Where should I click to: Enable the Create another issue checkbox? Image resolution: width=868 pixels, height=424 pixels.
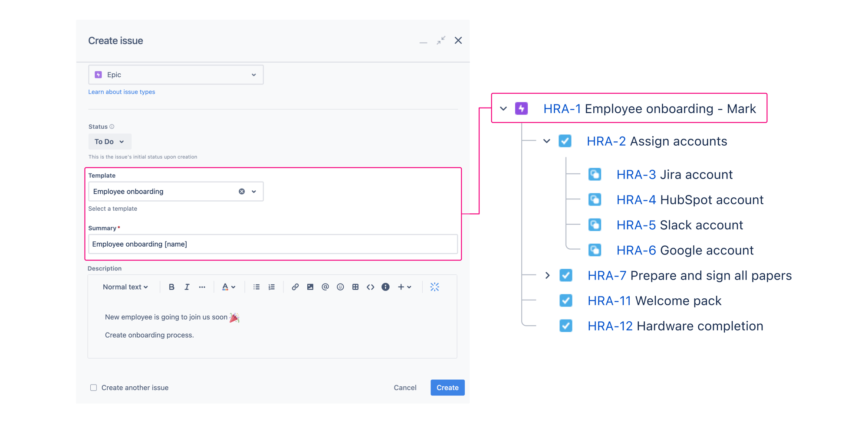point(93,387)
